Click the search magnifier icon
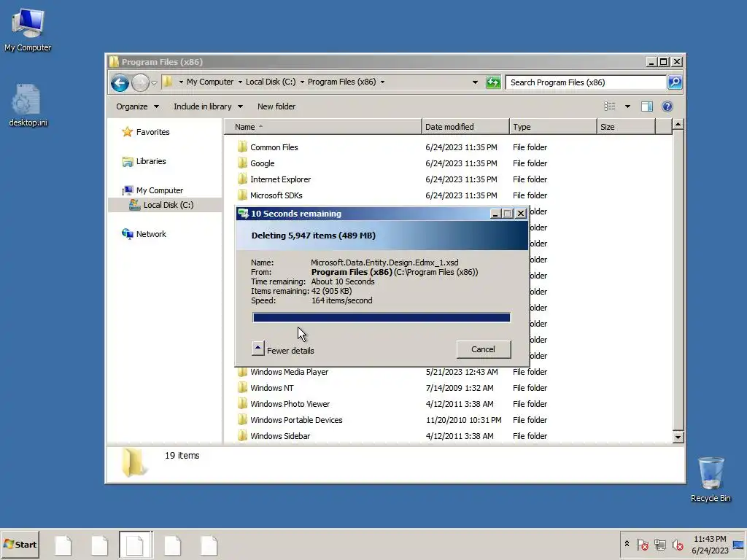This screenshot has height=560, width=747. (x=675, y=82)
